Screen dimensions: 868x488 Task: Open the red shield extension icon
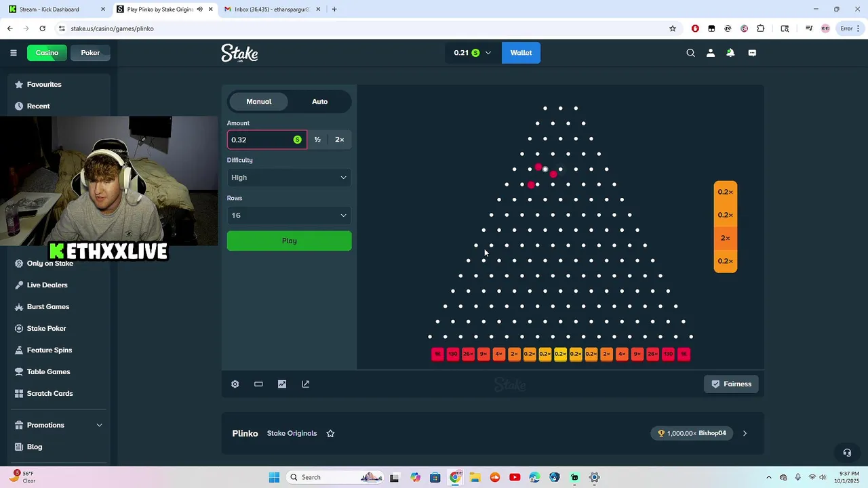pyautogui.click(x=695, y=28)
